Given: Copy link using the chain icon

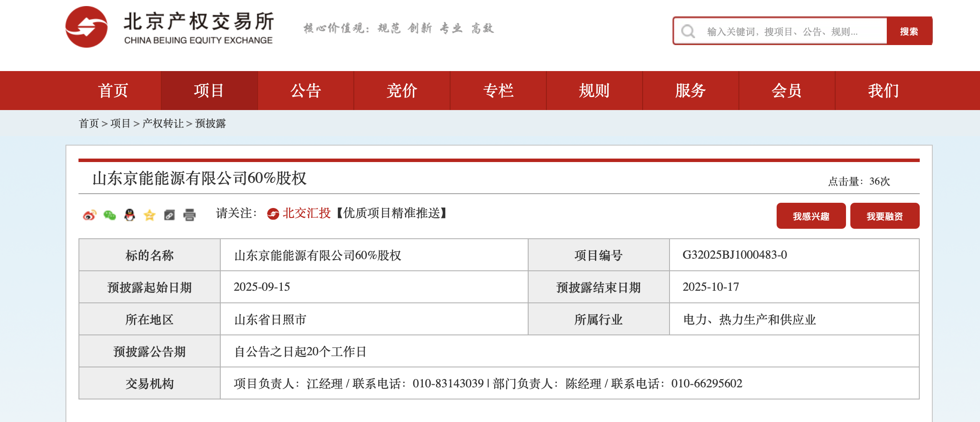Looking at the screenshot, I should 170,214.
